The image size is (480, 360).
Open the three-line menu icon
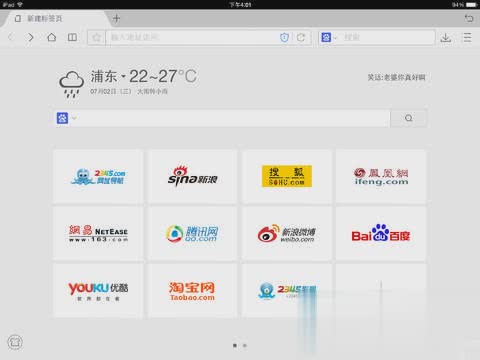(468, 37)
